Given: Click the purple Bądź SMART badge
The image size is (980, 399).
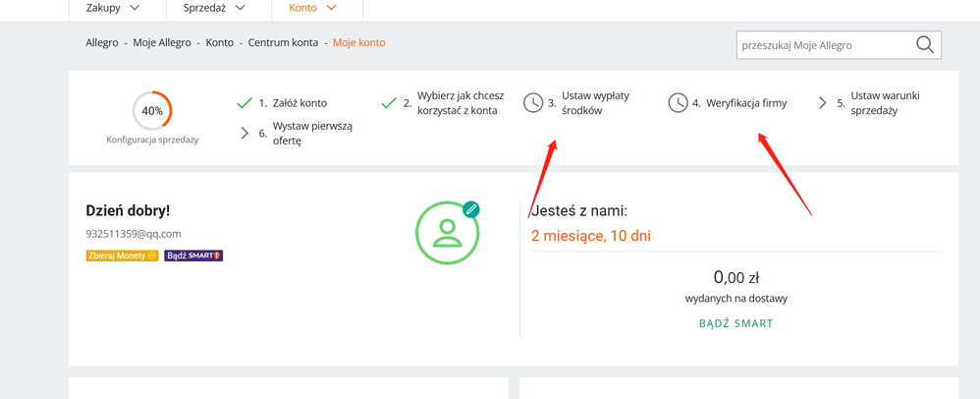Looking at the screenshot, I should (193, 256).
